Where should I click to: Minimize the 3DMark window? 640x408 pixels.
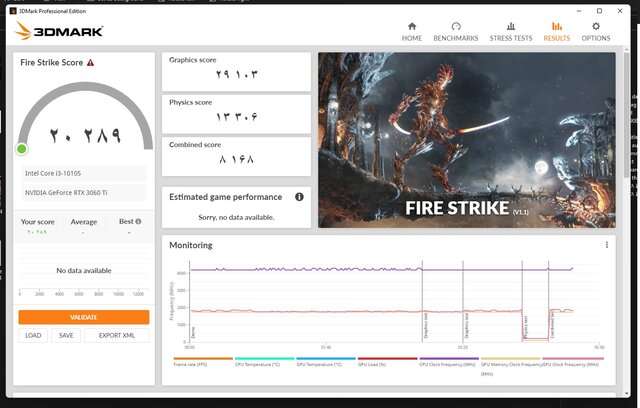pyautogui.click(x=579, y=11)
